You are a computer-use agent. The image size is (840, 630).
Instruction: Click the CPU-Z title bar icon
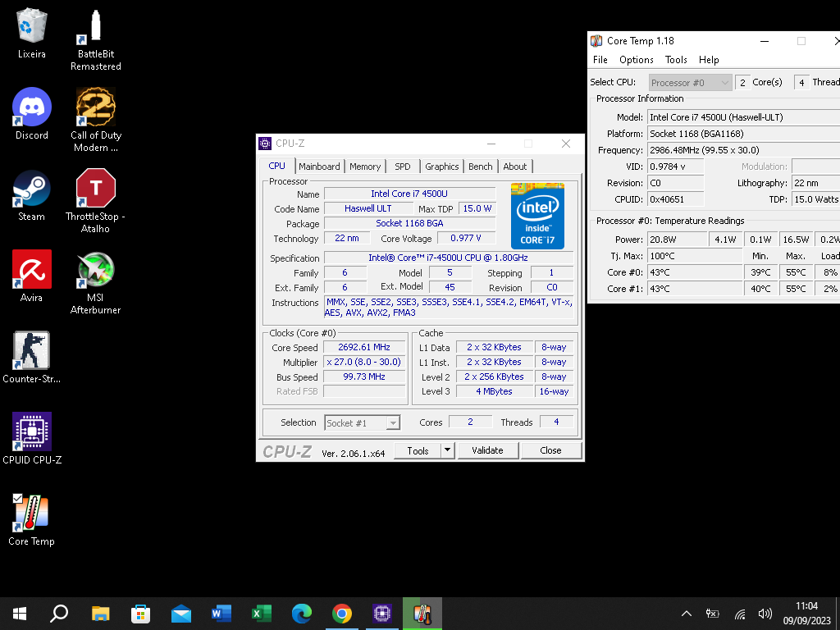265,144
